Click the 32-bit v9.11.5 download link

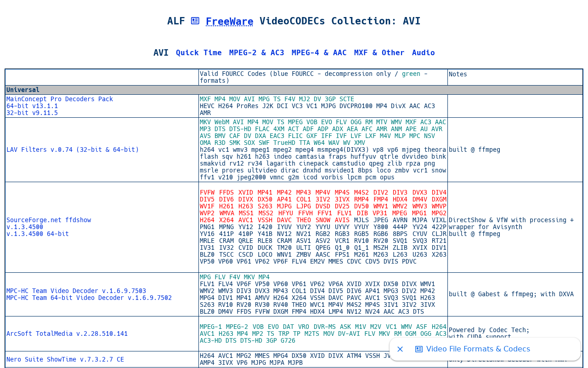32,113
